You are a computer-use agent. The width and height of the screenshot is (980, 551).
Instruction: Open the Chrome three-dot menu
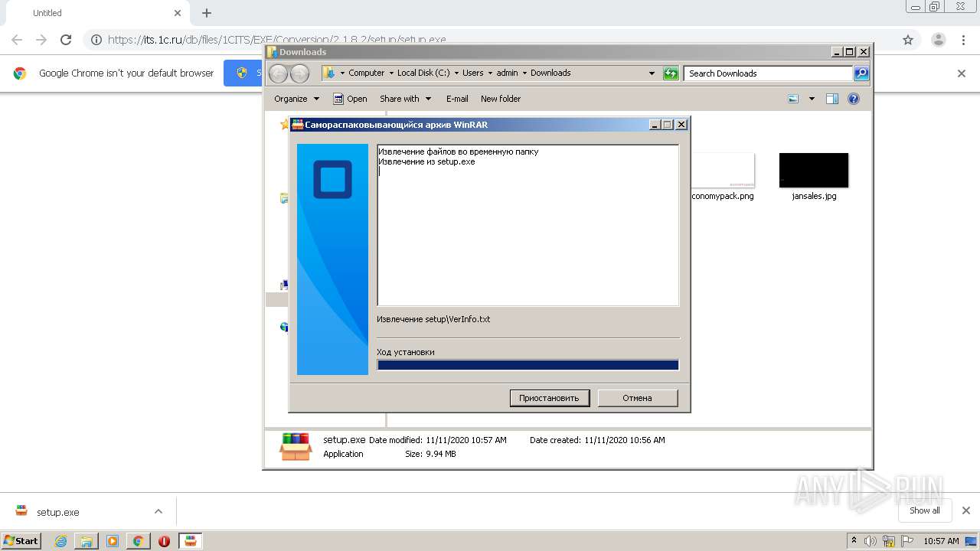[x=963, y=40]
